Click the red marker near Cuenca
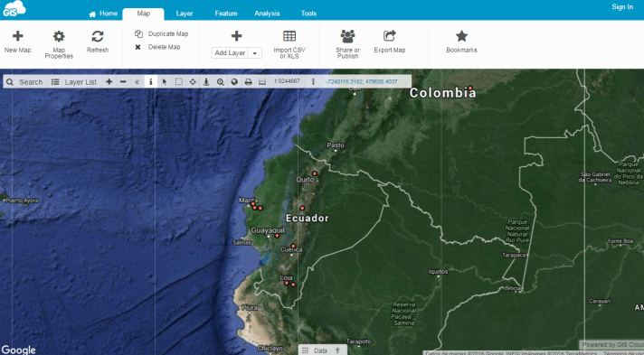This screenshot has height=355, width=644. click(x=293, y=246)
